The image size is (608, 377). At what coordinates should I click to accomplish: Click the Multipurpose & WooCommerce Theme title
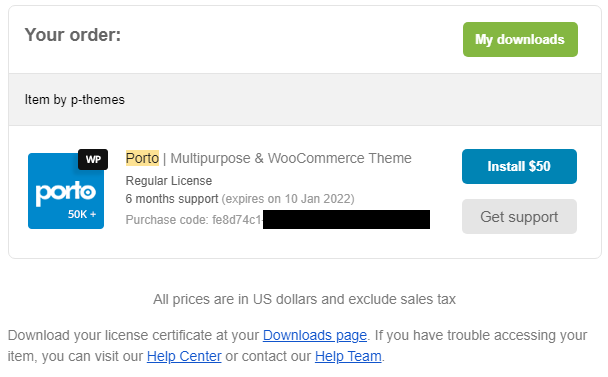[x=291, y=158]
